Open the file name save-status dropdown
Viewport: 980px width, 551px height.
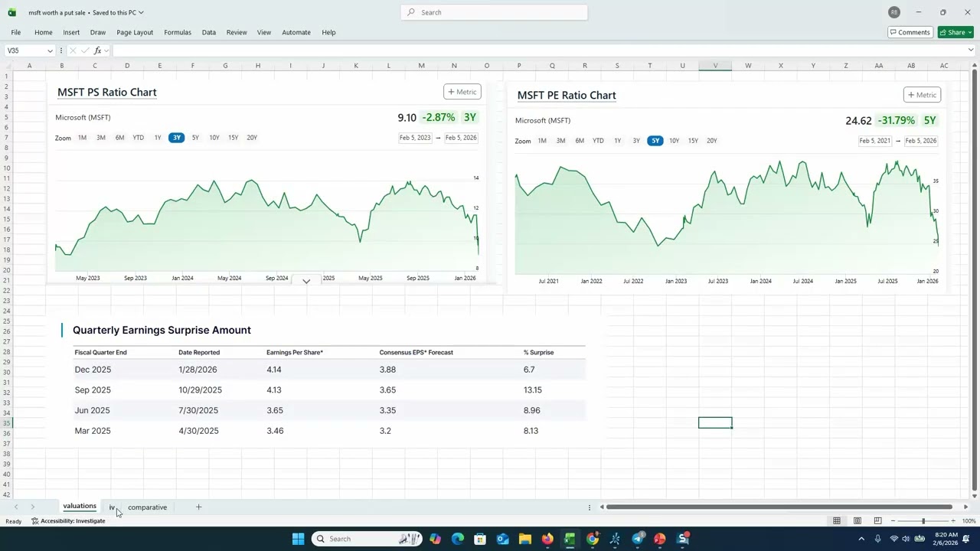click(141, 12)
